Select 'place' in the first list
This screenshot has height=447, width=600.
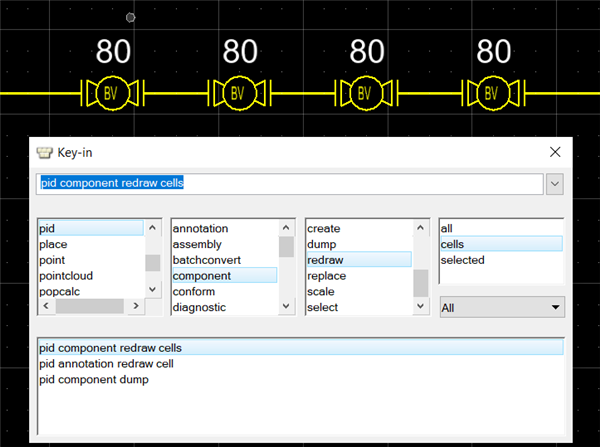(x=53, y=244)
